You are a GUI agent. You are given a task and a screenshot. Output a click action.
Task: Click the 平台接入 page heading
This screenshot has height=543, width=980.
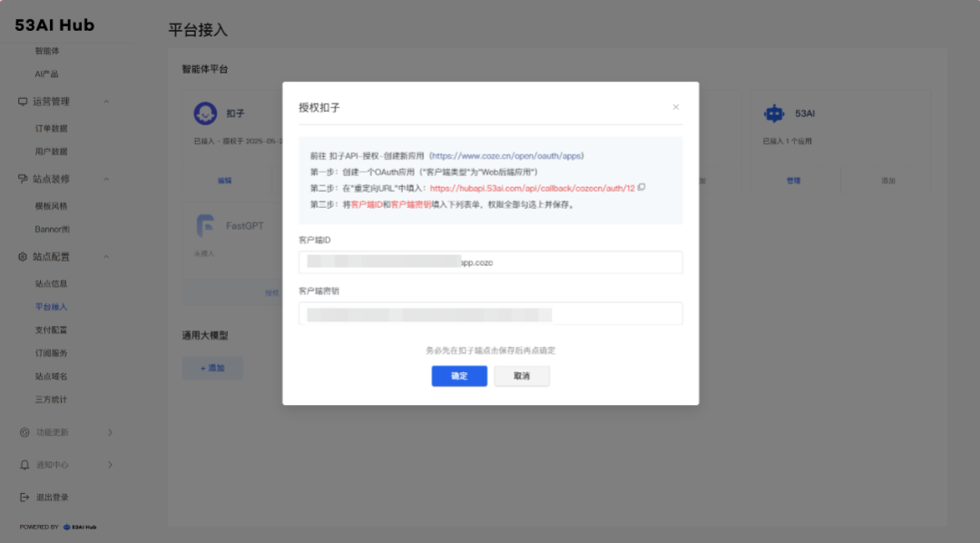point(198,30)
